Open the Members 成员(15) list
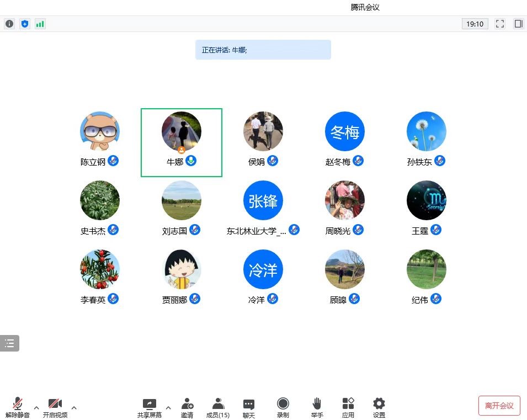Screen dimensions: 527x420 218,407
